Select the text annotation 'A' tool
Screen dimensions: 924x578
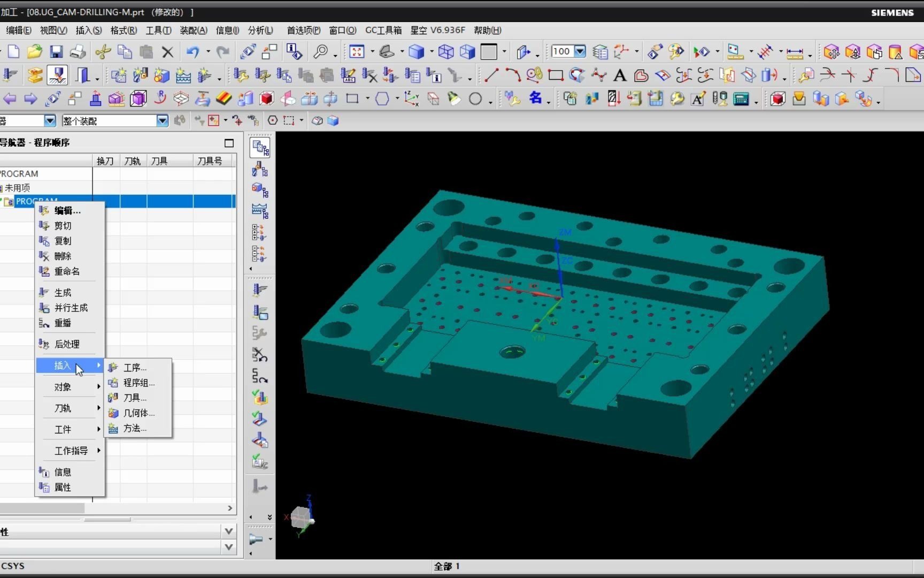(x=620, y=75)
